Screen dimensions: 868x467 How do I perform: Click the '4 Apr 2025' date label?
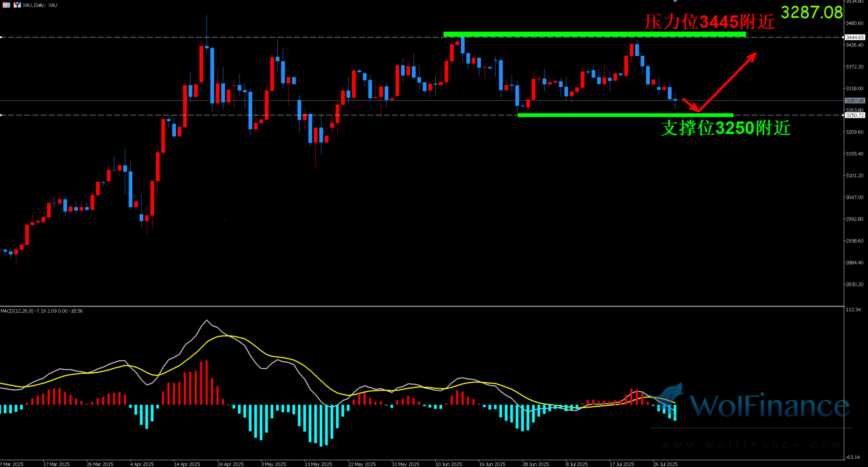142,464
